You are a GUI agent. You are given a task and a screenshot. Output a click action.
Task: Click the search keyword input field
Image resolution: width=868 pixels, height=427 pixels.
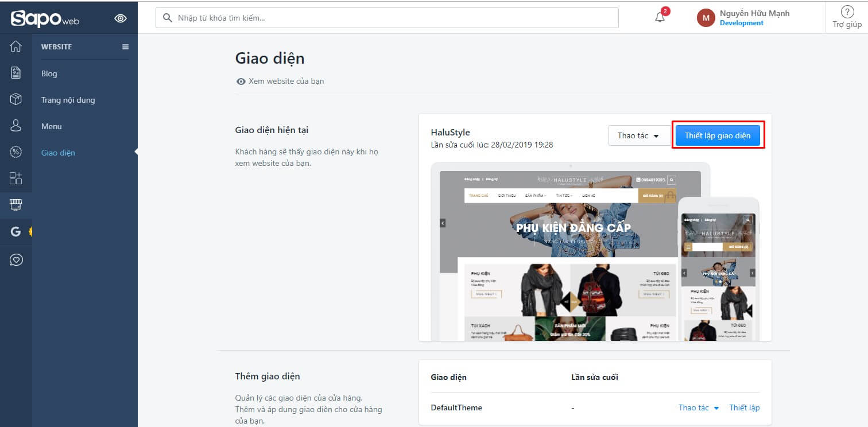[x=387, y=18]
